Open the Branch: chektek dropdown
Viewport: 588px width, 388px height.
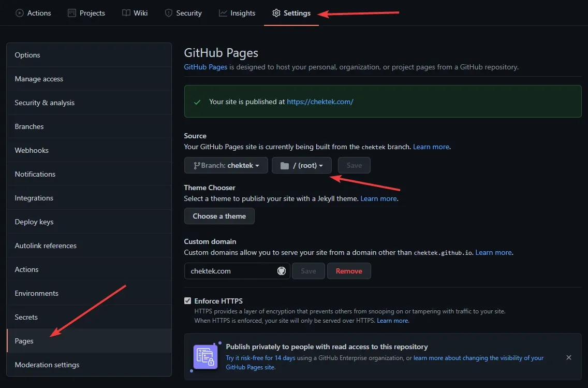[226, 165]
